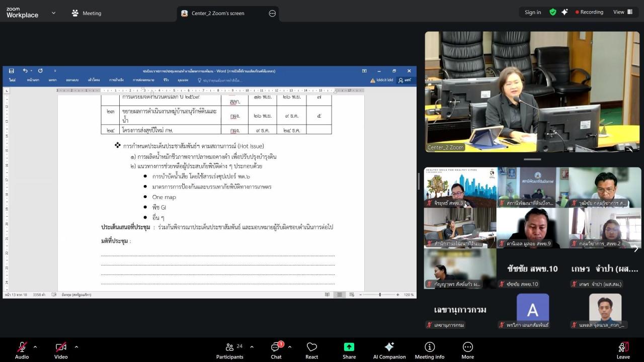Click the green encryption shield icon
Screen dimensions: 644x362
click(x=553, y=12)
